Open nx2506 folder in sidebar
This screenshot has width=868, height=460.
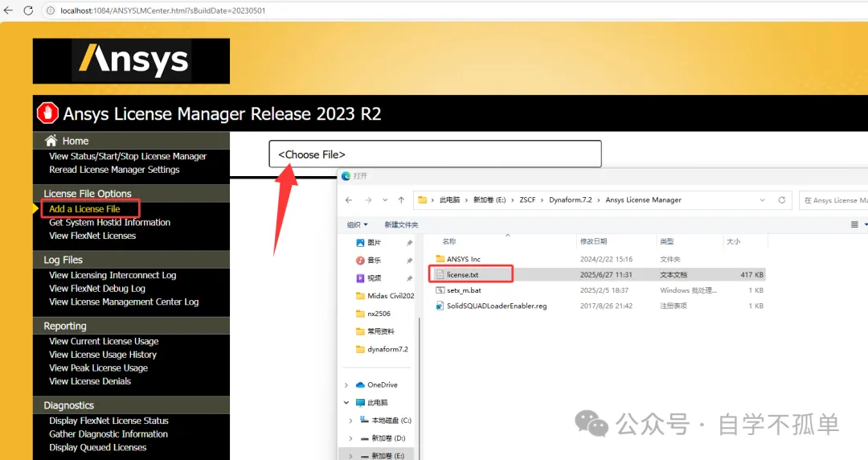click(373, 314)
